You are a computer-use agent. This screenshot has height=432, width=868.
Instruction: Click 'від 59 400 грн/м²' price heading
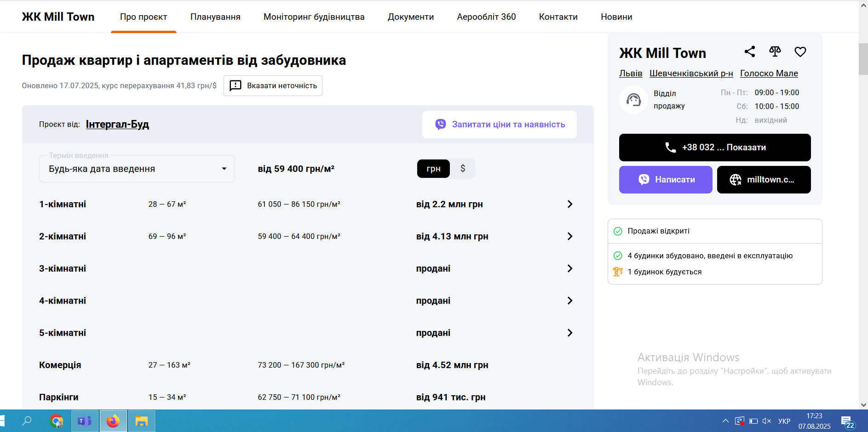[x=296, y=169]
